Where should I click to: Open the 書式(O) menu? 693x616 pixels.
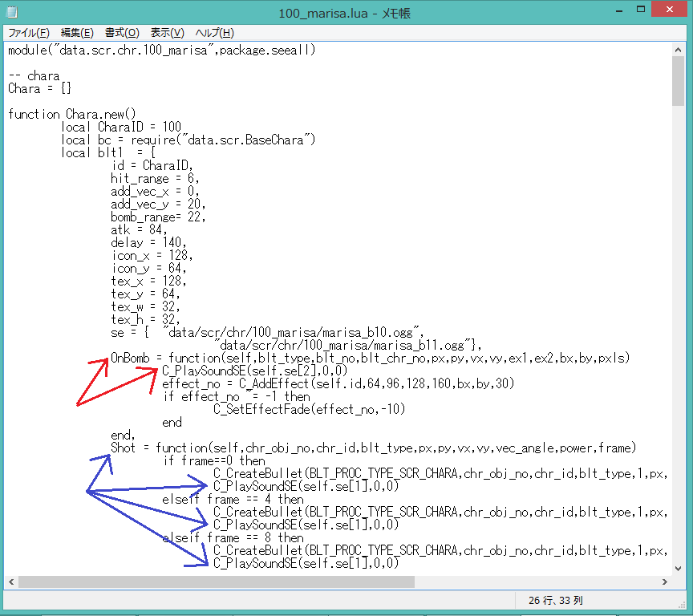(122, 33)
